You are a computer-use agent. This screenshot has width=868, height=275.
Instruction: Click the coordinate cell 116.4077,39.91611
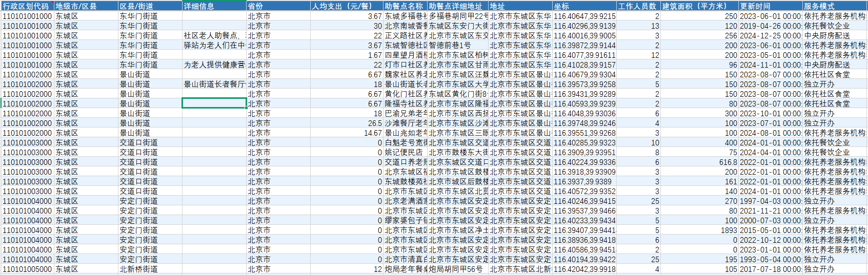point(584,55)
